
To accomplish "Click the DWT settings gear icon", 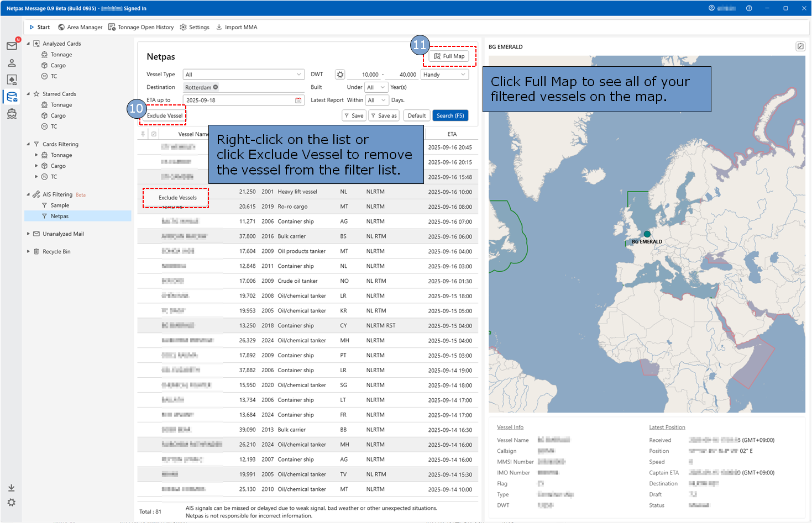I will pos(340,75).
